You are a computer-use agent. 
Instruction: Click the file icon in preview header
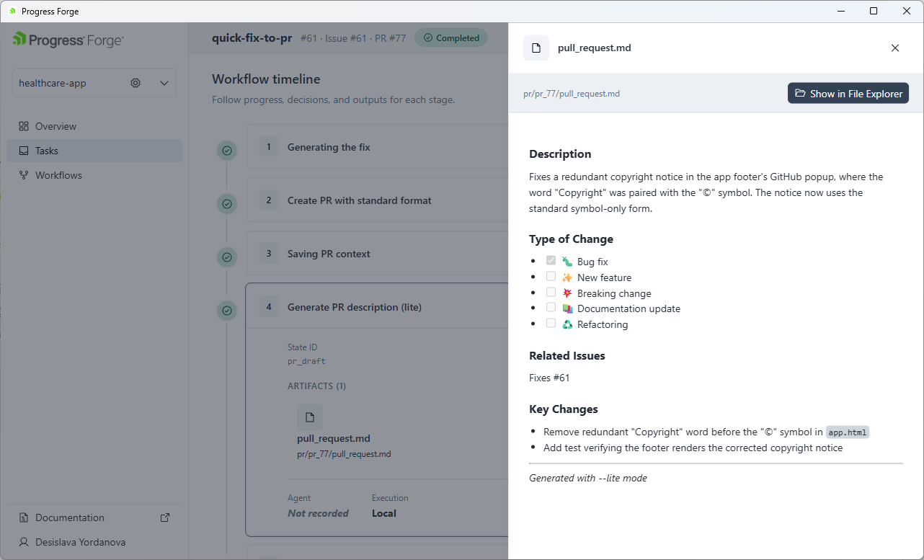point(536,48)
